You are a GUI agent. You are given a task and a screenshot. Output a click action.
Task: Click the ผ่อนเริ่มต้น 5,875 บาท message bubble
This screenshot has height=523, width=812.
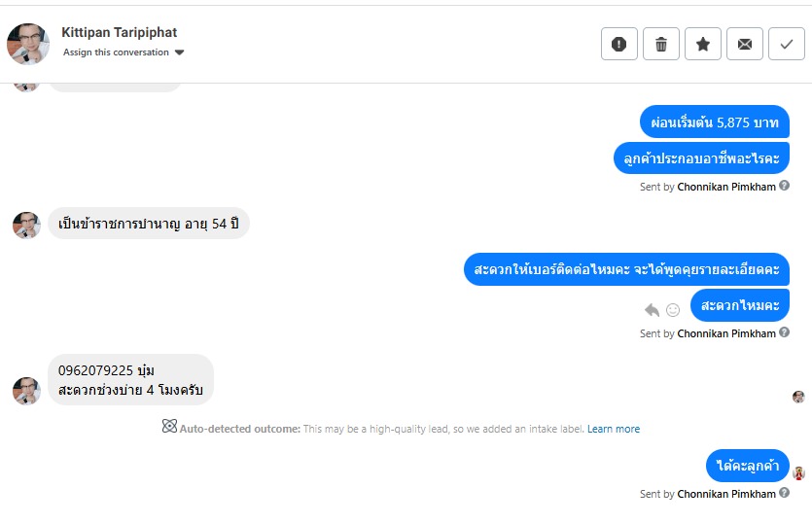click(714, 122)
